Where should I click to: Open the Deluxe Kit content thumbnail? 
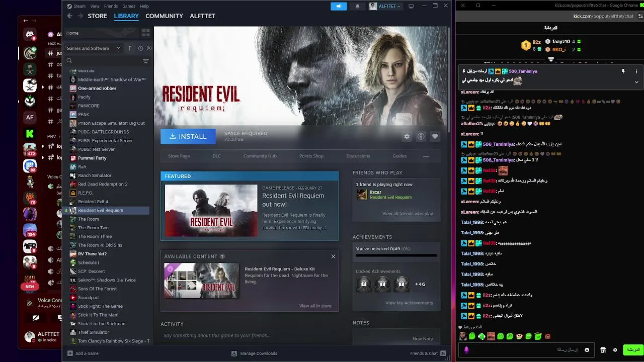(201, 281)
